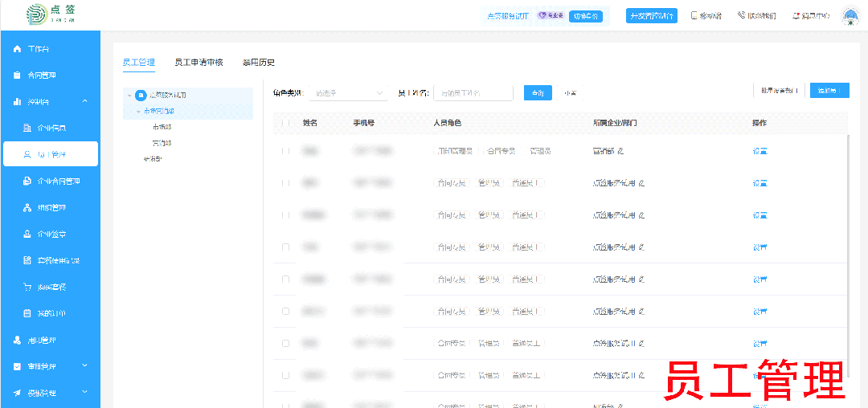The height and width of the screenshot is (408, 868).
Task: Click the telephone icon beside 联系我们
Action: pos(741,15)
